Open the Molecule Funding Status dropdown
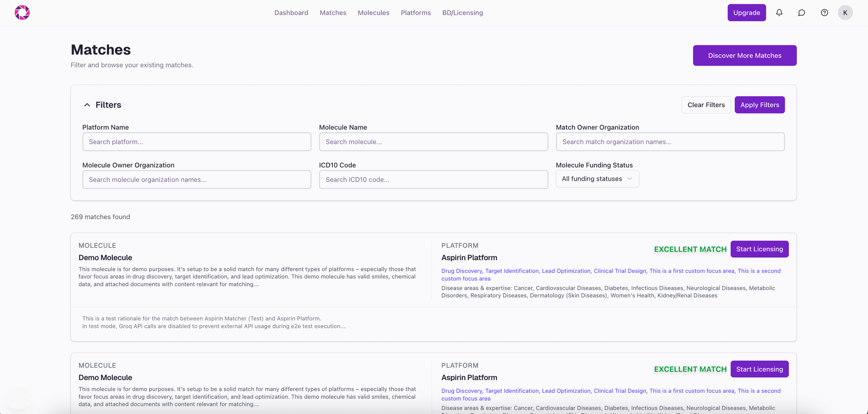The height and width of the screenshot is (414, 868). click(x=597, y=178)
